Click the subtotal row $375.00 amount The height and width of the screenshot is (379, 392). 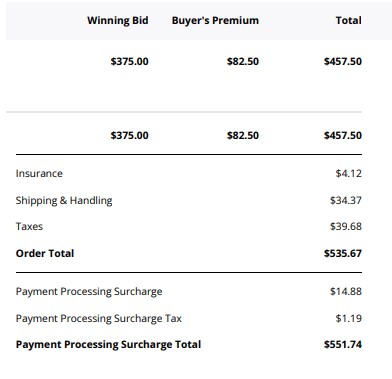(x=130, y=135)
